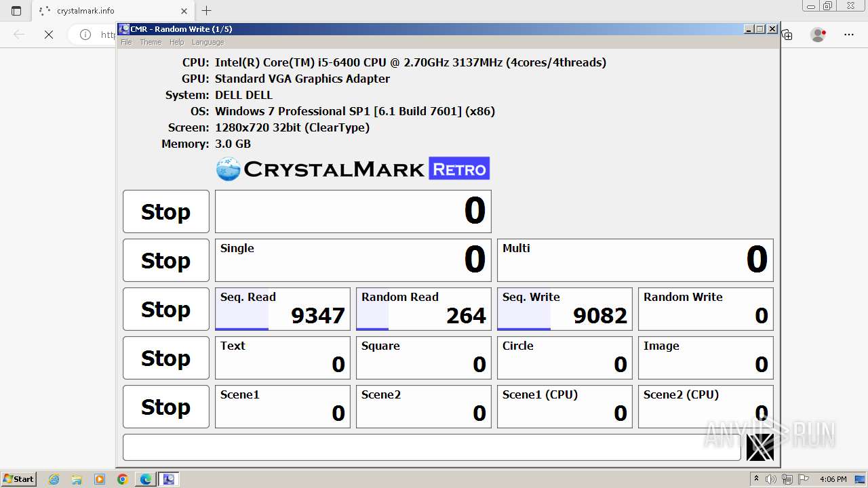The width and height of the screenshot is (868, 488).
Task: Stop the full benchmark run (top Stop)
Action: coord(166,211)
